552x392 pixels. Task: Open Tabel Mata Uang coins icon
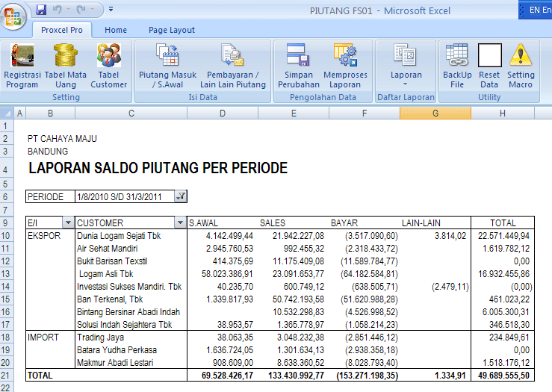66,66
